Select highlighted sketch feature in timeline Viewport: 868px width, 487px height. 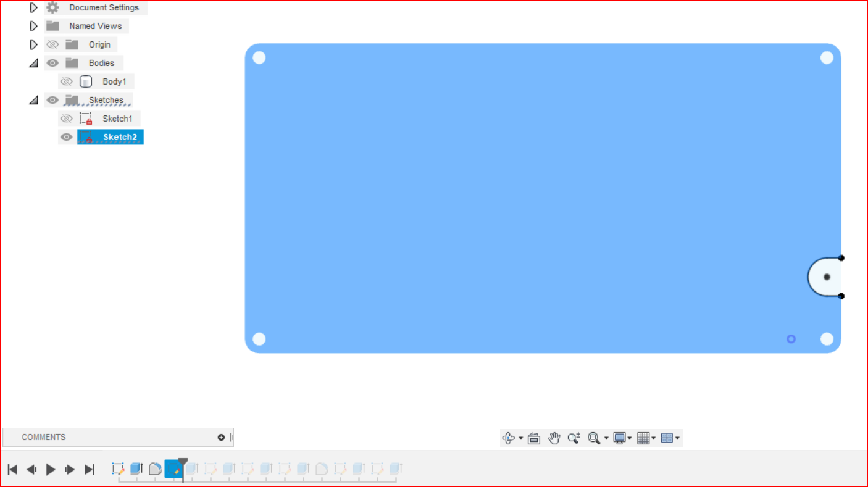pyautogui.click(x=173, y=468)
